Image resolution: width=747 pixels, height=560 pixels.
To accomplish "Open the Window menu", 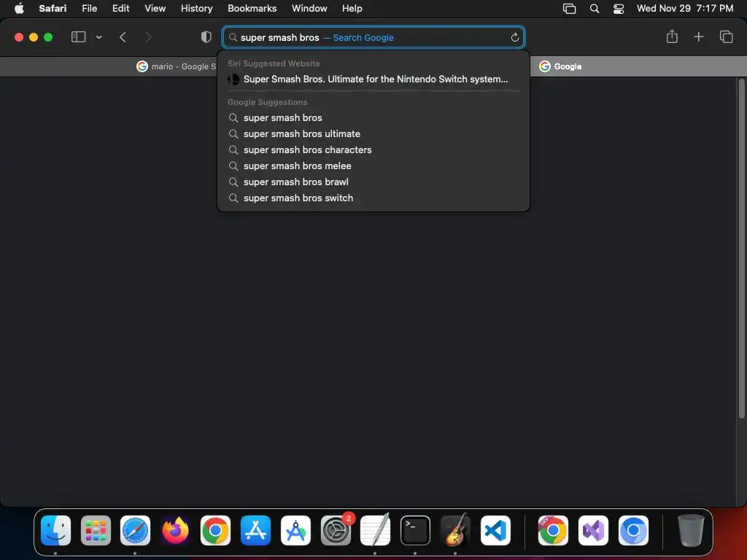I will pos(309,8).
